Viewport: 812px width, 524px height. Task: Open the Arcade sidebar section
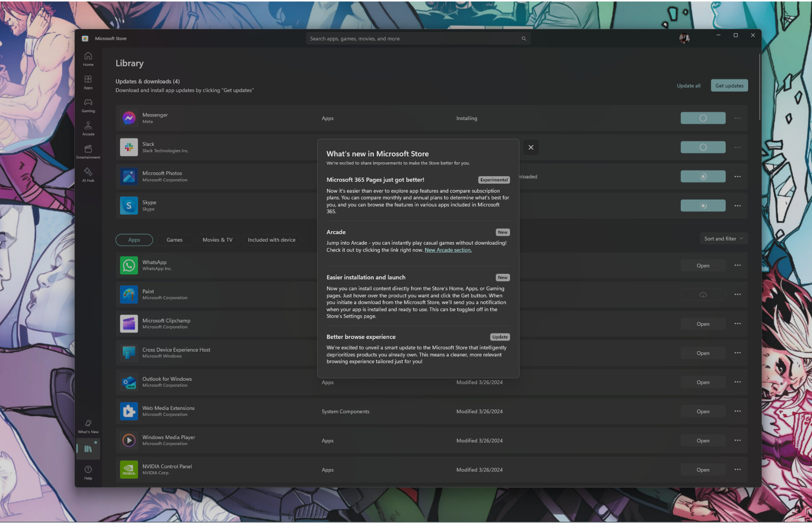(88, 128)
